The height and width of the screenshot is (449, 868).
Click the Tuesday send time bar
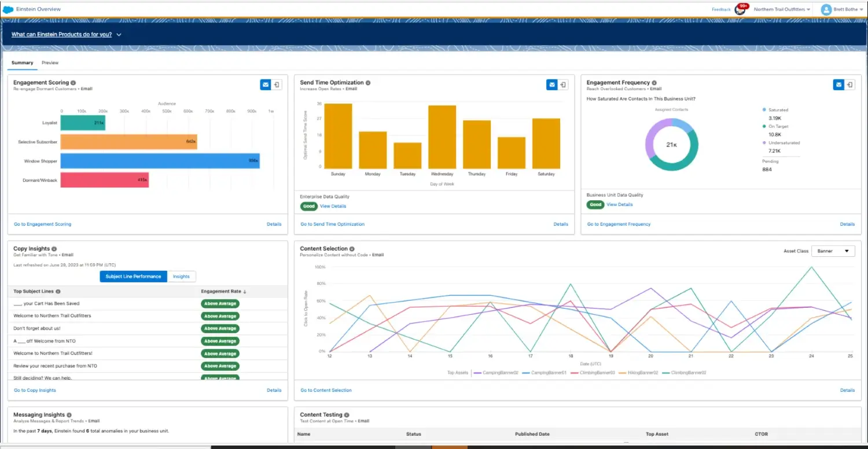(x=407, y=156)
